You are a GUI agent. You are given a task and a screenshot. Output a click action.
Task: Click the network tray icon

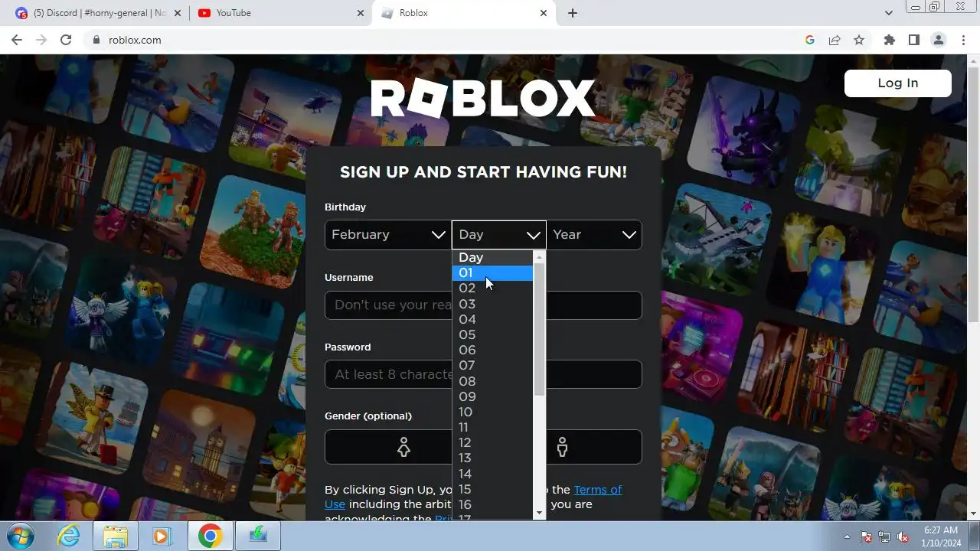pyautogui.click(x=884, y=536)
